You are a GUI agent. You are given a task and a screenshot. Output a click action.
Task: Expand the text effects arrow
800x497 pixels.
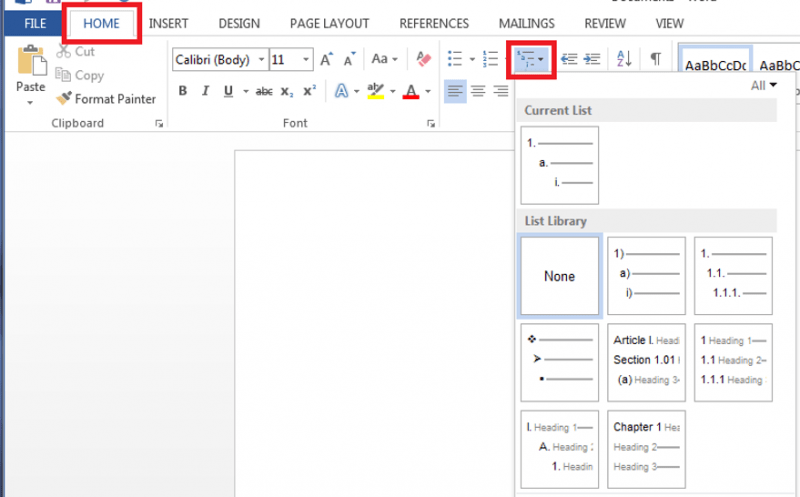point(357,92)
